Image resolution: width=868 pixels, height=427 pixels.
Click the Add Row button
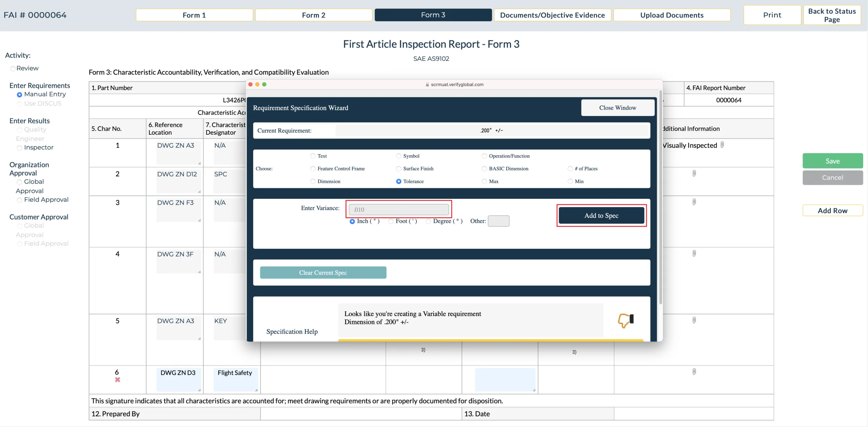click(x=832, y=210)
